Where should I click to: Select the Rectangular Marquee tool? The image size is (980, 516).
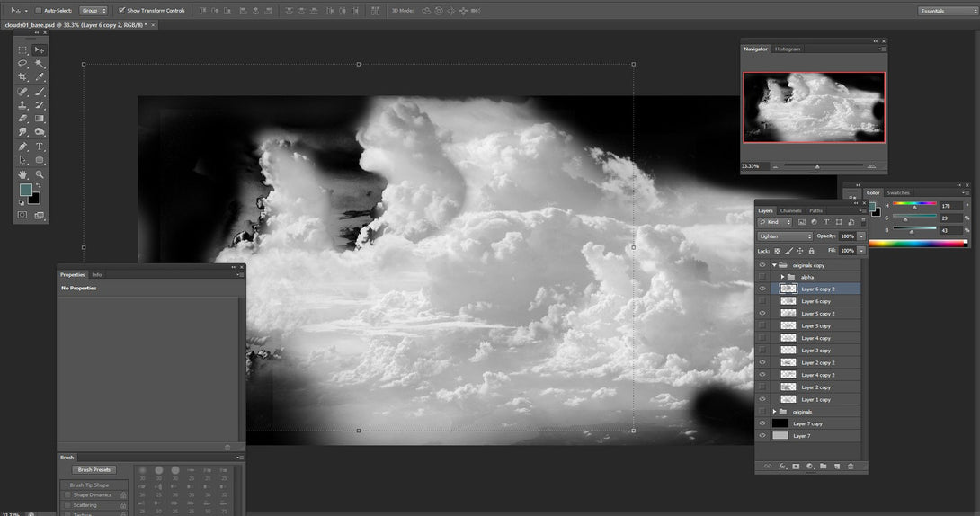tap(22, 49)
